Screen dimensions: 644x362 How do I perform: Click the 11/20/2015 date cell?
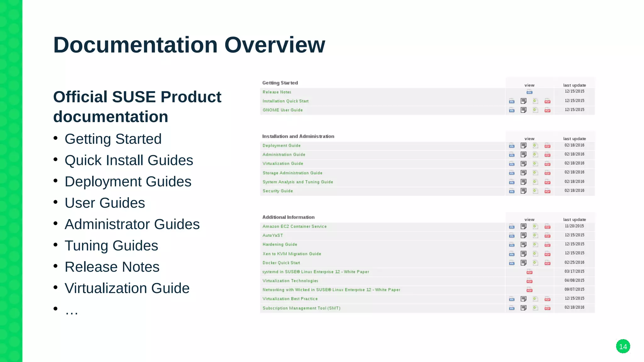coord(574,226)
